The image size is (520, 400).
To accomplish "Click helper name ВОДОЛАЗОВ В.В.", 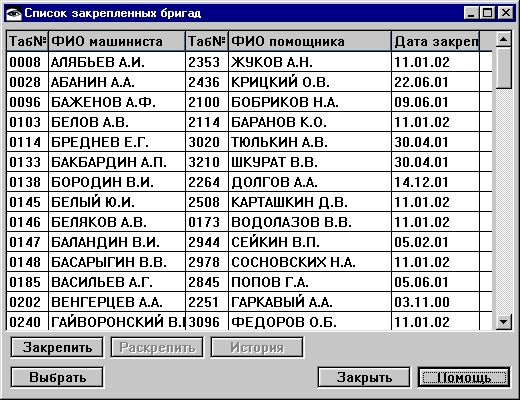I will tap(291, 222).
